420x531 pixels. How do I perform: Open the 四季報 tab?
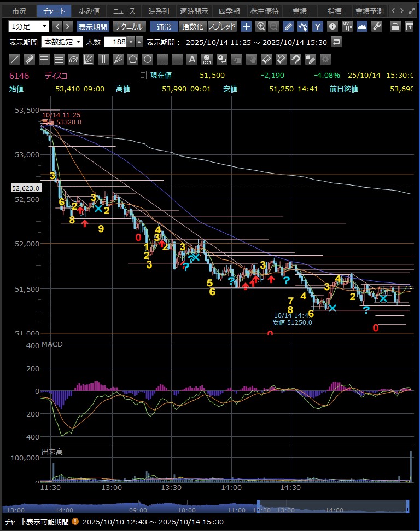point(229,11)
